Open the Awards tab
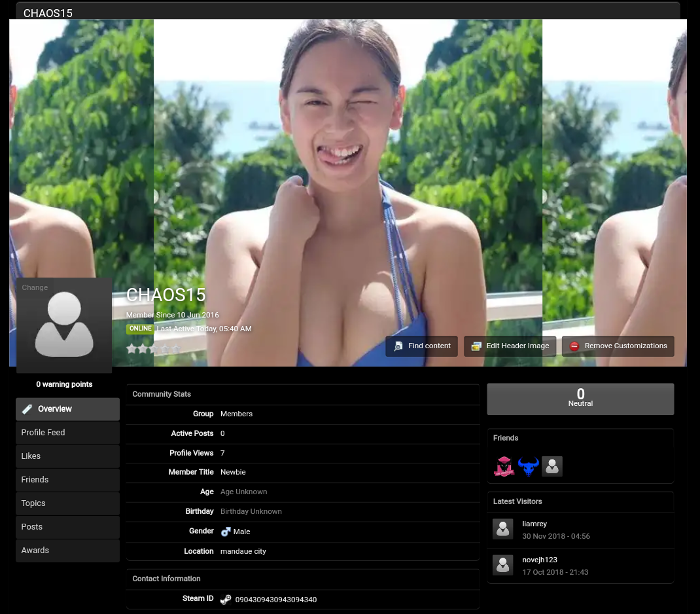700x614 pixels. [x=67, y=551]
